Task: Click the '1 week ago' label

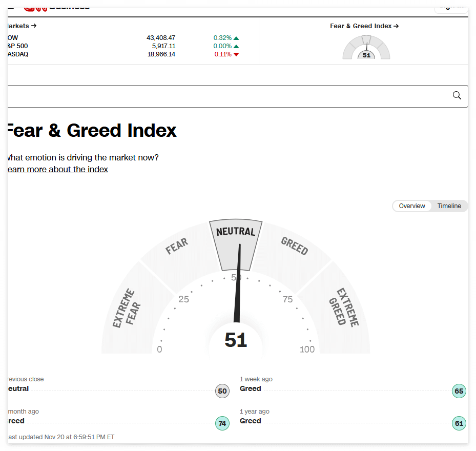Action: 256,379
